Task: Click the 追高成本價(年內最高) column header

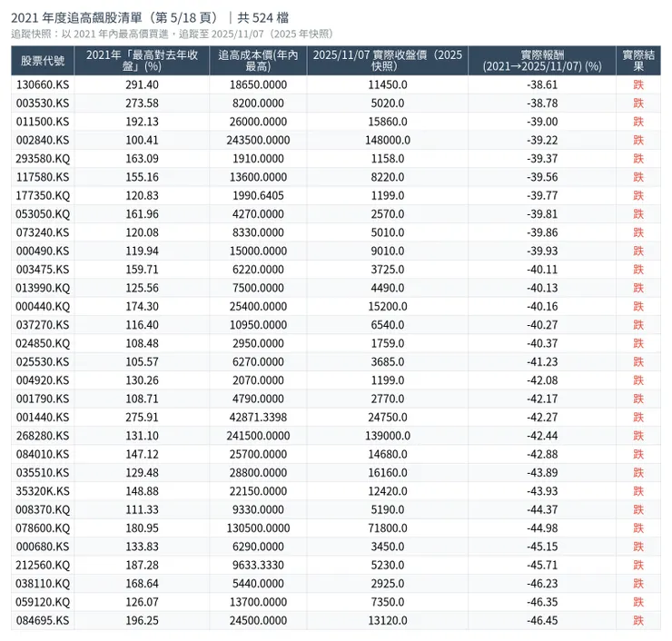Action: pos(258,61)
